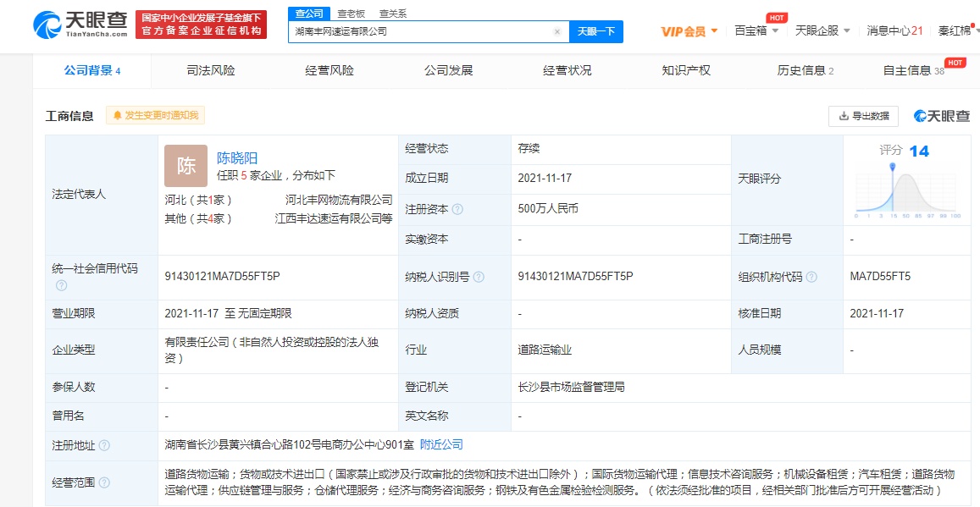The height and width of the screenshot is (507, 980).
Task: Click the 组织机构代码 help icon
Action: (811, 277)
